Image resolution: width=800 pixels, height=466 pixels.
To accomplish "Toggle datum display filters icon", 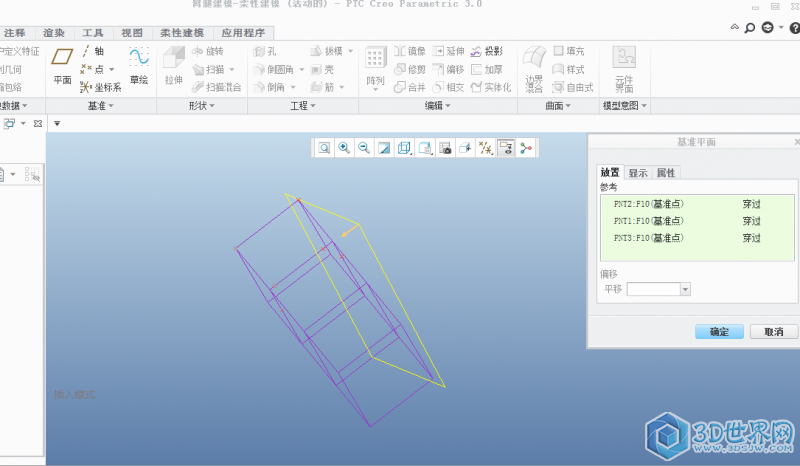I will click(x=485, y=148).
